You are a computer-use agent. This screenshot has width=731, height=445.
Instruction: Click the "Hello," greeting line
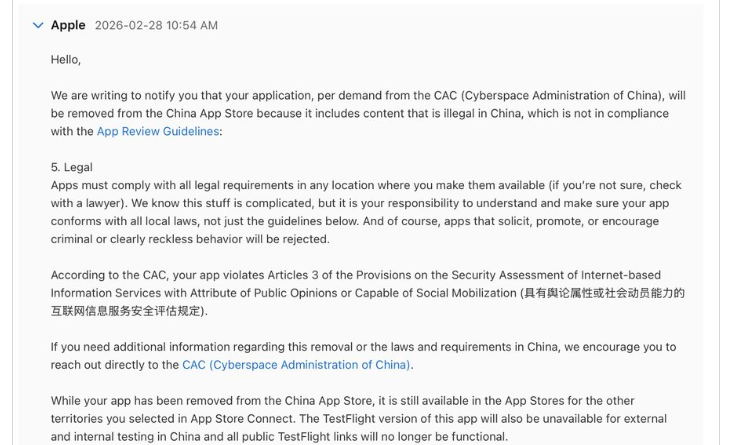coord(66,60)
